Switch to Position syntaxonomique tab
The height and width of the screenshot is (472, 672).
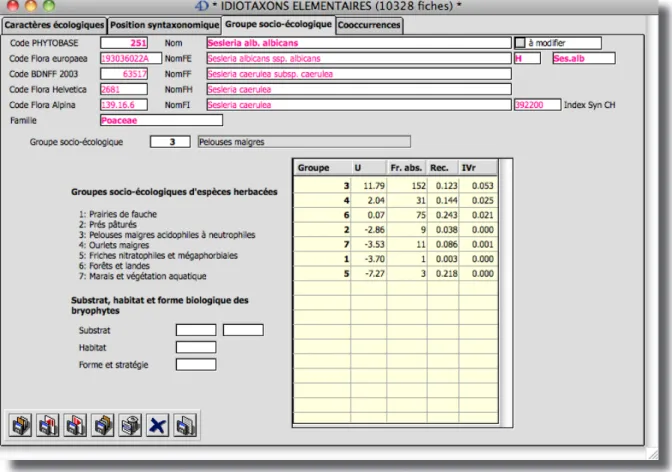coord(165,25)
